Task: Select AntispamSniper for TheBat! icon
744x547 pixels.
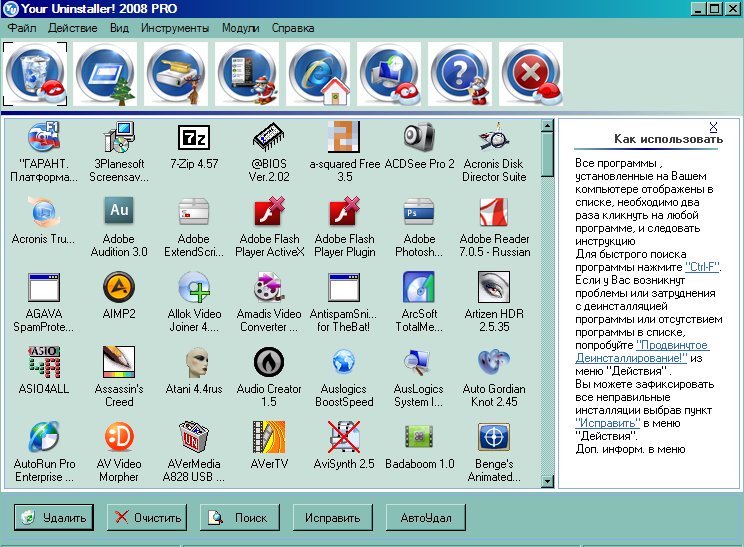Action: click(344, 287)
